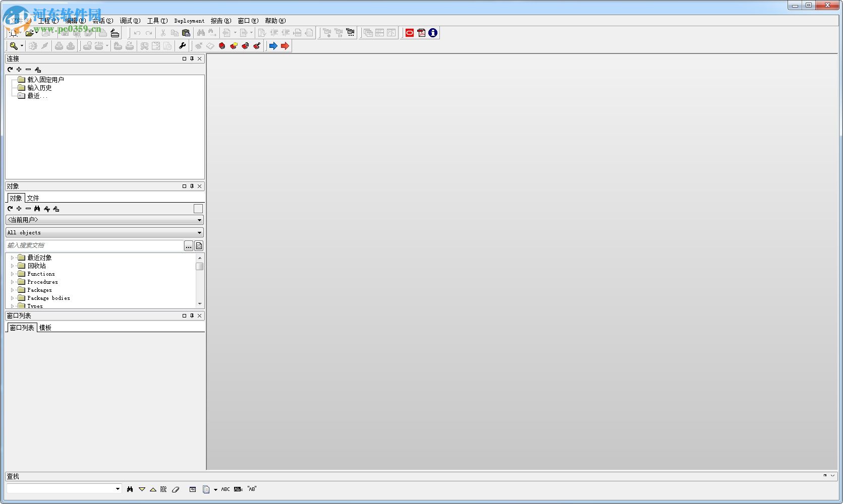Click the binoculars icon in the 查找 bar
The height and width of the screenshot is (504, 843).
[130, 489]
